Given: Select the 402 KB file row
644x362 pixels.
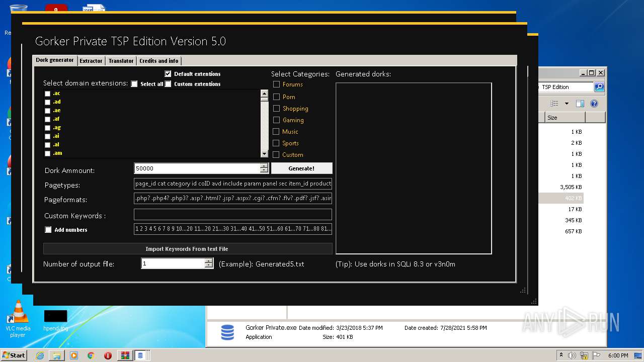Looking at the screenshot, I should (x=560, y=198).
